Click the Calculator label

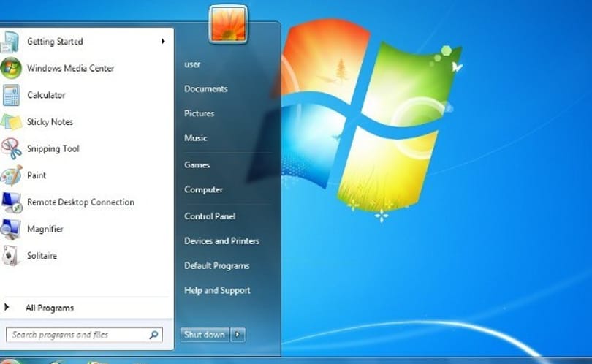[46, 95]
